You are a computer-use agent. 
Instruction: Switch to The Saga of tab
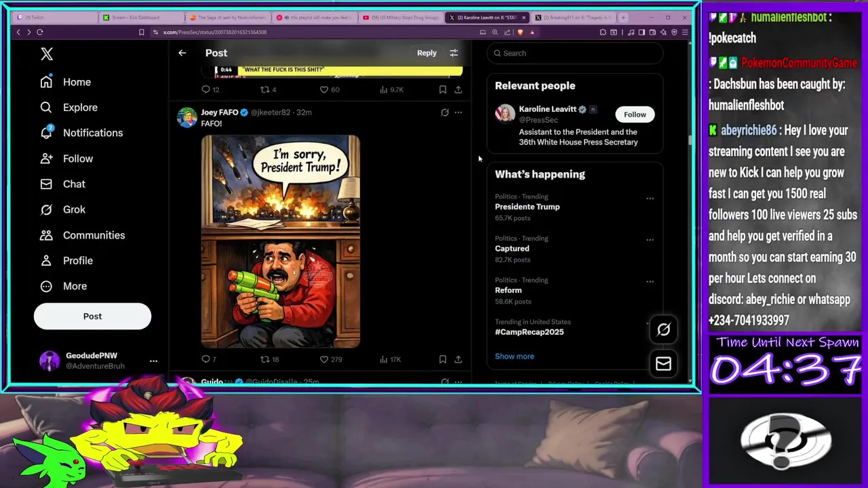tap(227, 18)
